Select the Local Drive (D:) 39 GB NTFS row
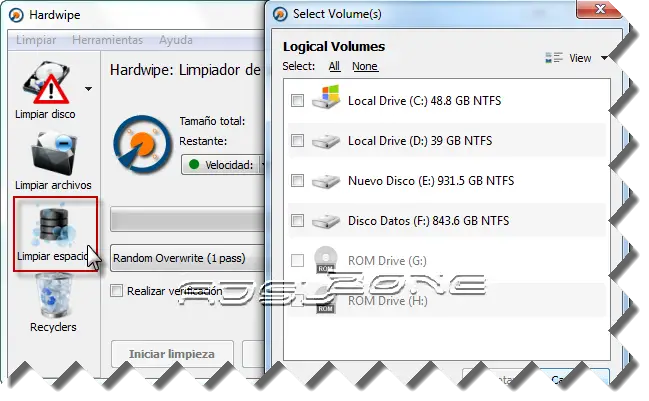This screenshot has width=649, height=401. click(x=447, y=140)
